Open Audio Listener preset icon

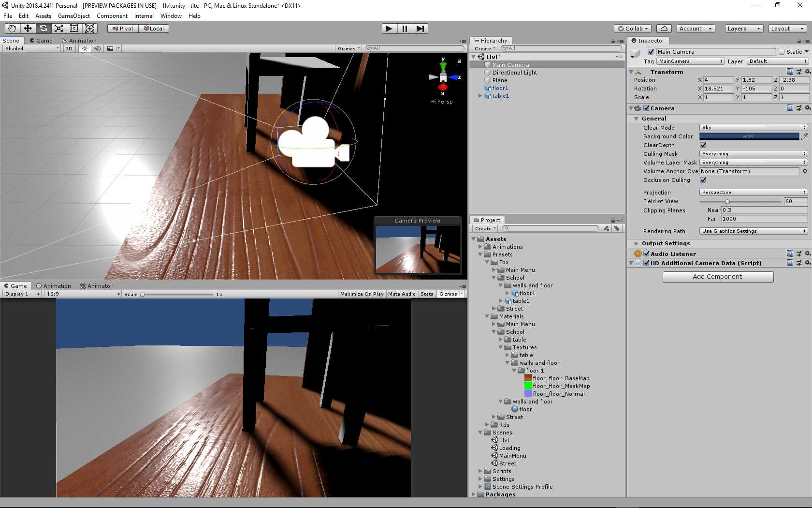(x=799, y=254)
